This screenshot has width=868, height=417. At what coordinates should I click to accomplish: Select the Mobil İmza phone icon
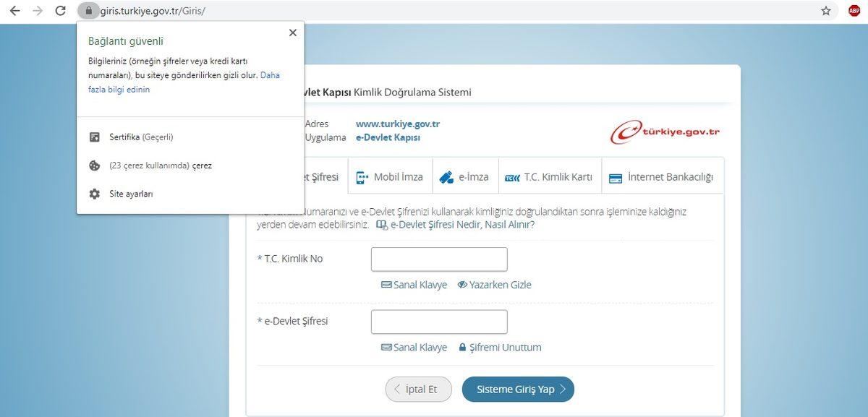(360, 176)
